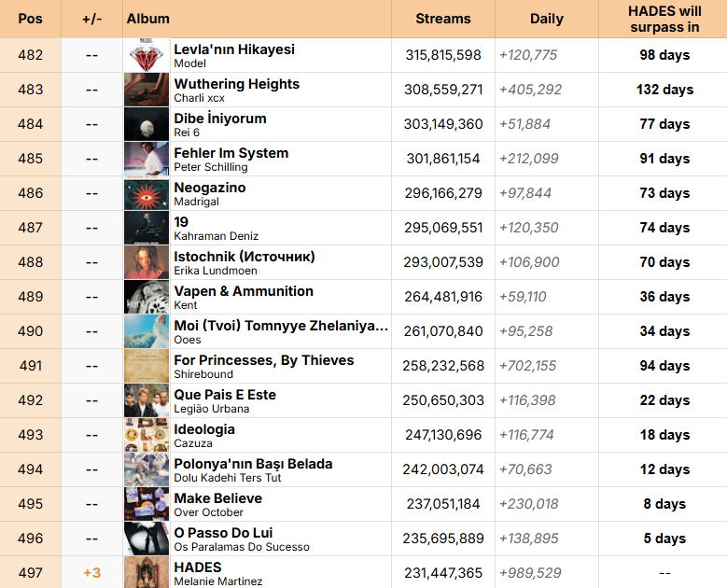Click artist name Cazuza
The height and width of the screenshot is (588, 727).
[x=193, y=443]
